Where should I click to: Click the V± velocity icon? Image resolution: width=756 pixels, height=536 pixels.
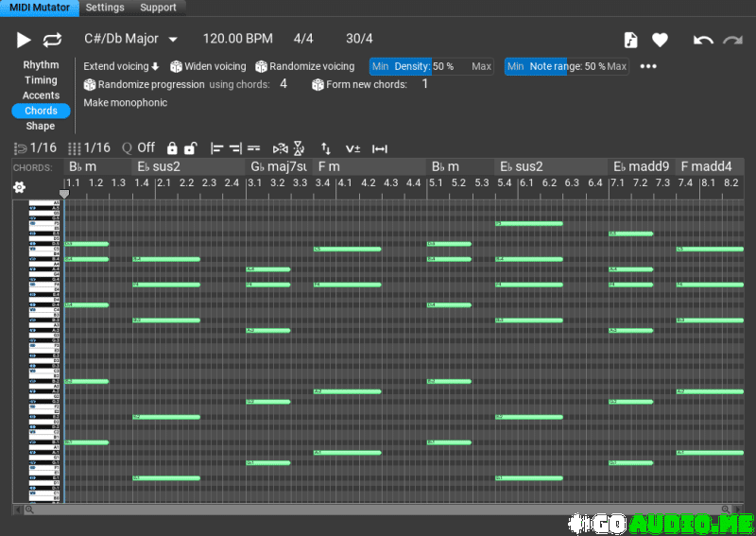coord(352,148)
